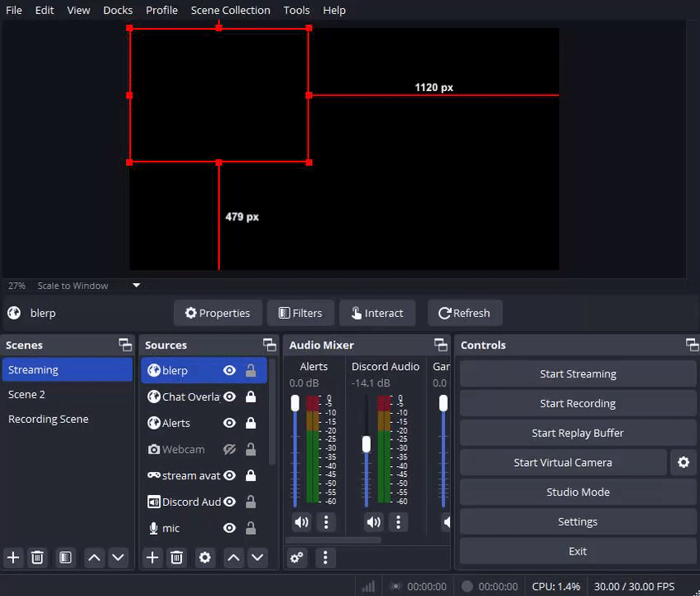This screenshot has height=596, width=700.
Task: Open virtual camera settings gear
Action: (x=683, y=463)
